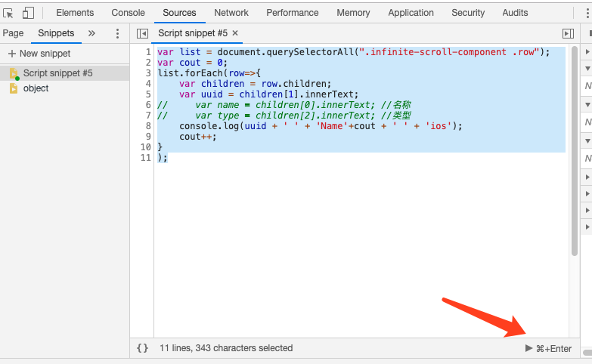
Task: Toggle the device toolbar icon
Action: [28, 13]
